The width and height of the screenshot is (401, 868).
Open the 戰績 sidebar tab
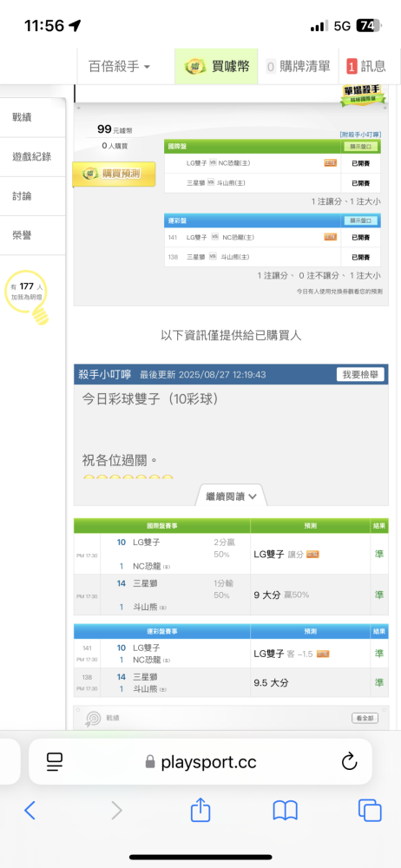33,117
